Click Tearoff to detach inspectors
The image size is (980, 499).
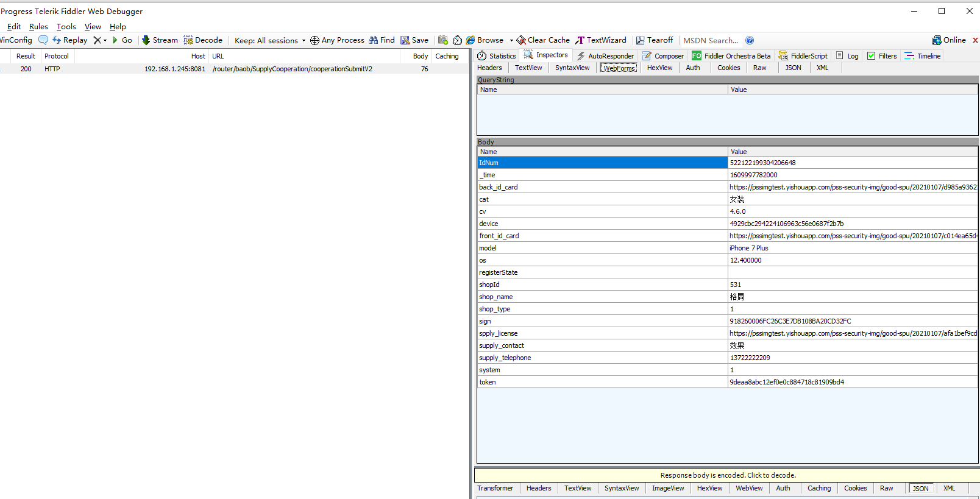pos(655,40)
